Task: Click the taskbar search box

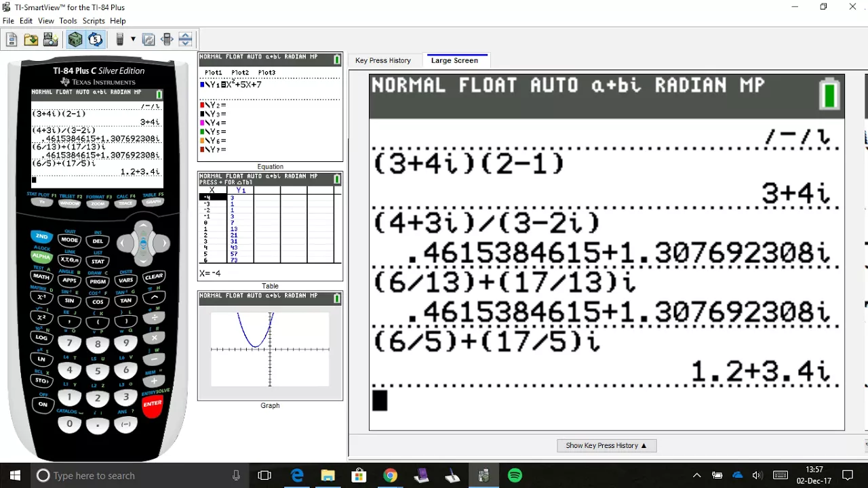Action: point(140,476)
